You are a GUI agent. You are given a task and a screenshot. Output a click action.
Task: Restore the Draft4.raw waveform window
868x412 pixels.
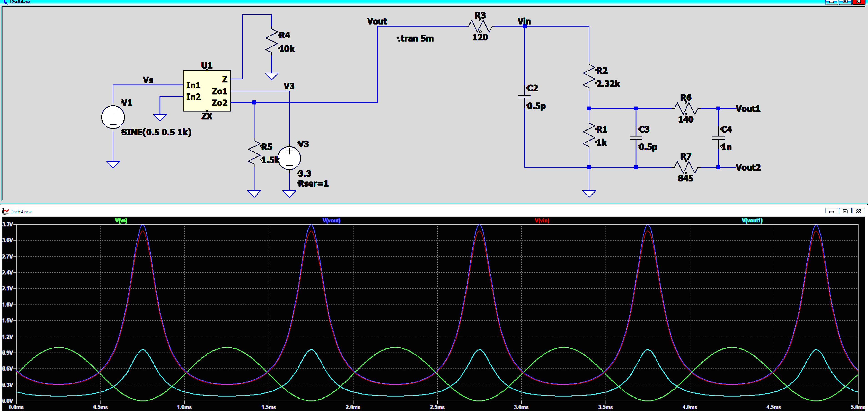coord(845,211)
